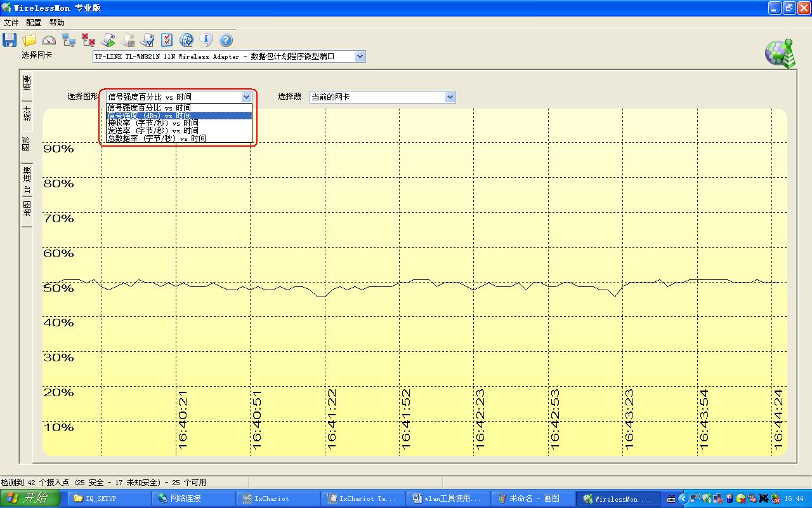Switch to the IP 连接 side tab
This screenshot has height=508, width=812.
(x=26, y=180)
